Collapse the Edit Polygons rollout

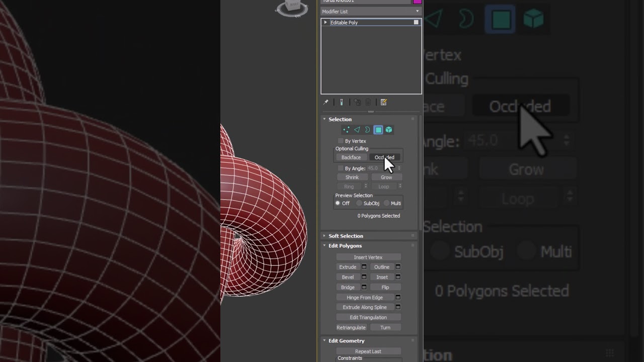(x=325, y=246)
